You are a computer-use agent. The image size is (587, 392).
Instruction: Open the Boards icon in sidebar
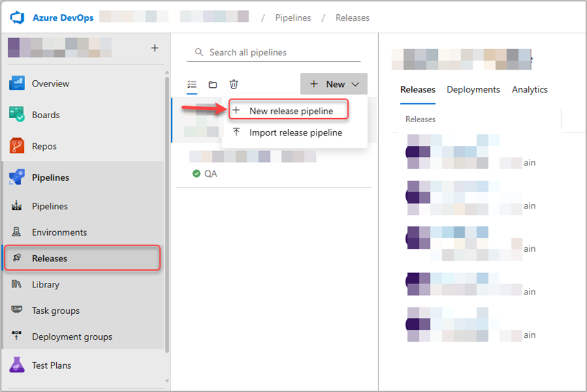coord(17,115)
